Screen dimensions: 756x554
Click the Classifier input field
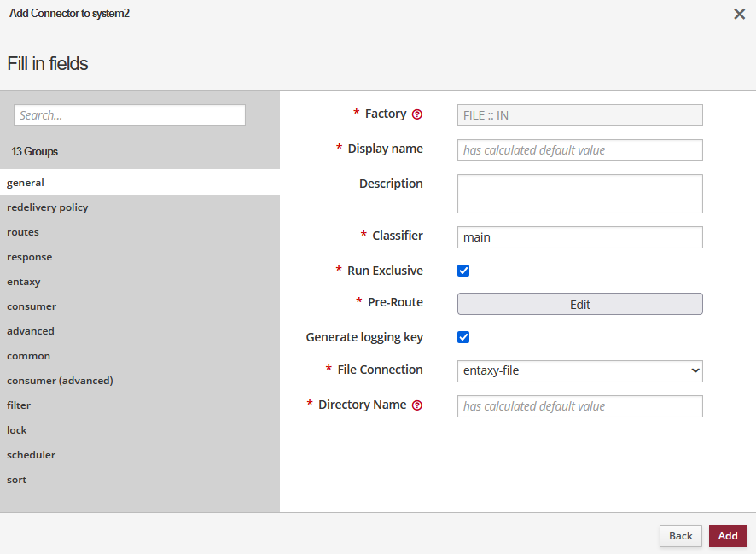tap(579, 237)
